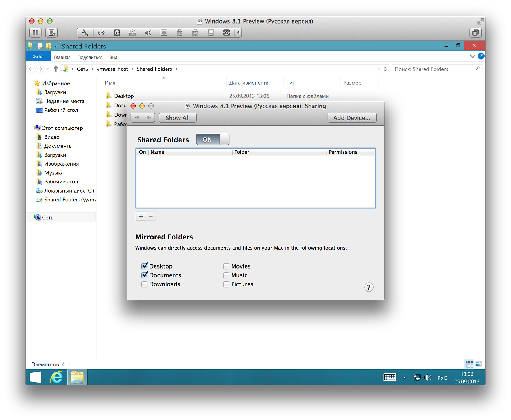This screenshot has height=420, width=511.
Task: Select Сеть in navigation pane
Action: 47,217
